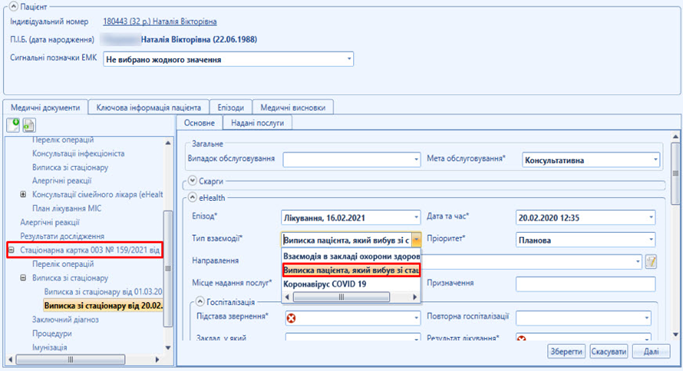Toggle Тип взаємодії dropdown arrow

[416, 239]
